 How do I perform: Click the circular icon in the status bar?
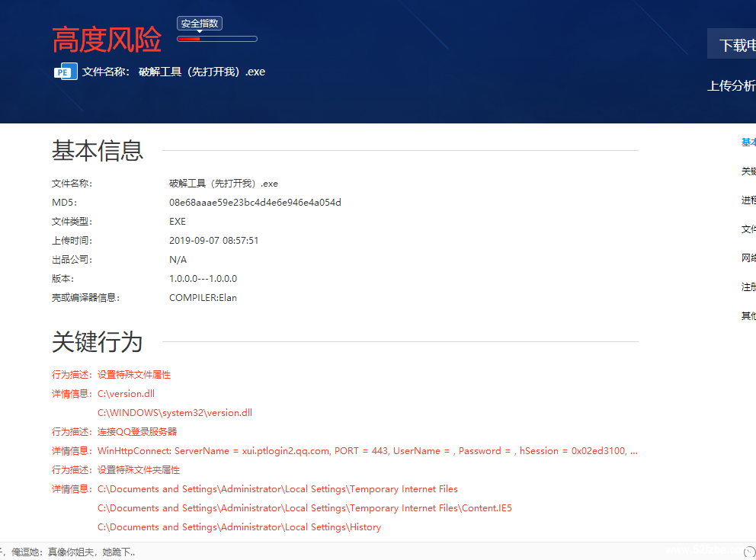point(750,552)
